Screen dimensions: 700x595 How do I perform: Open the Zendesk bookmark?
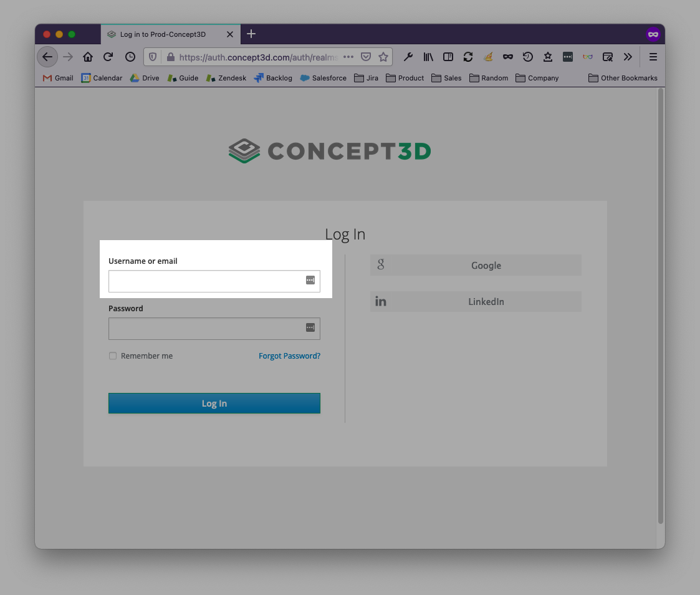click(226, 78)
